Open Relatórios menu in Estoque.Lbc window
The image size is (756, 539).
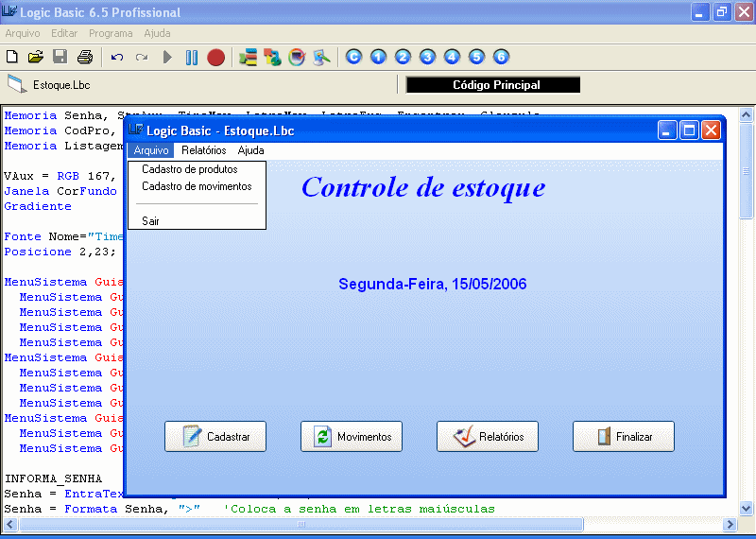[x=203, y=150]
